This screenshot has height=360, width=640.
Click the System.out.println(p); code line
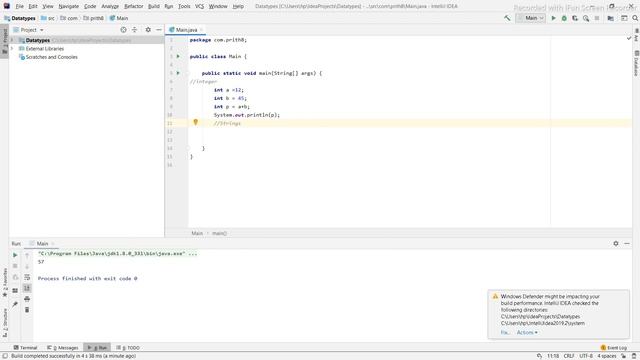tap(247, 115)
